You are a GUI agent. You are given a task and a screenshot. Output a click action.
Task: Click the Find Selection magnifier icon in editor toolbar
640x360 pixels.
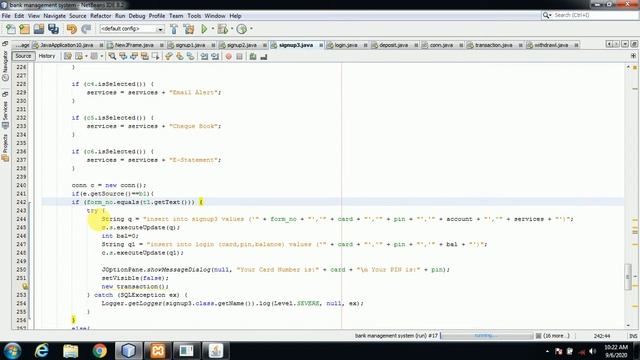112,56
